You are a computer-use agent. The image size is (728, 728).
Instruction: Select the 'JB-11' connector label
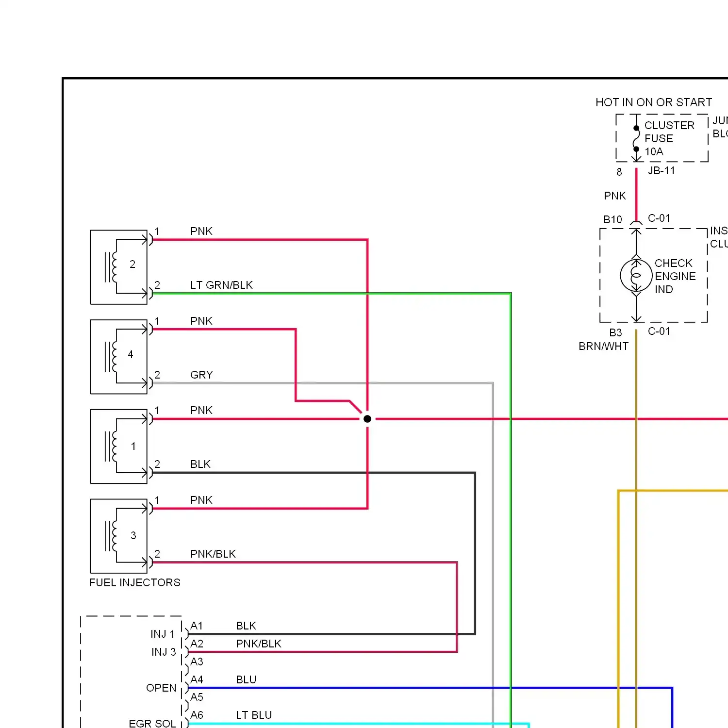[662, 171]
